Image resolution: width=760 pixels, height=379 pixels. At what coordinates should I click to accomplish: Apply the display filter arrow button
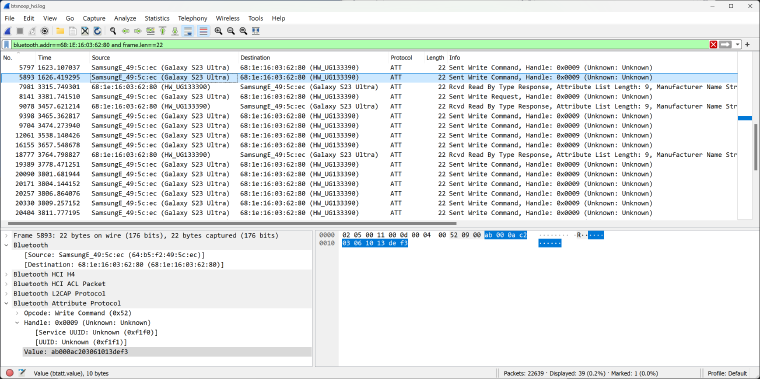[x=725, y=45]
